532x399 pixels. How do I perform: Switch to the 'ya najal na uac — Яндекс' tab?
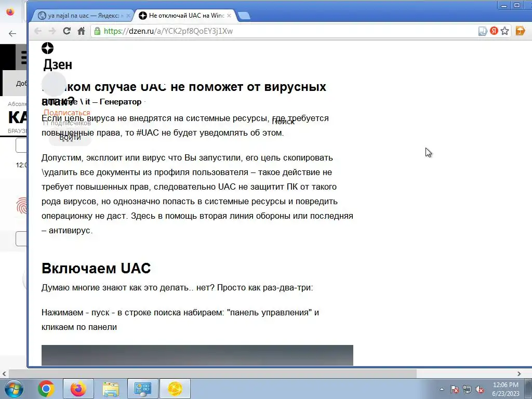(x=83, y=16)
